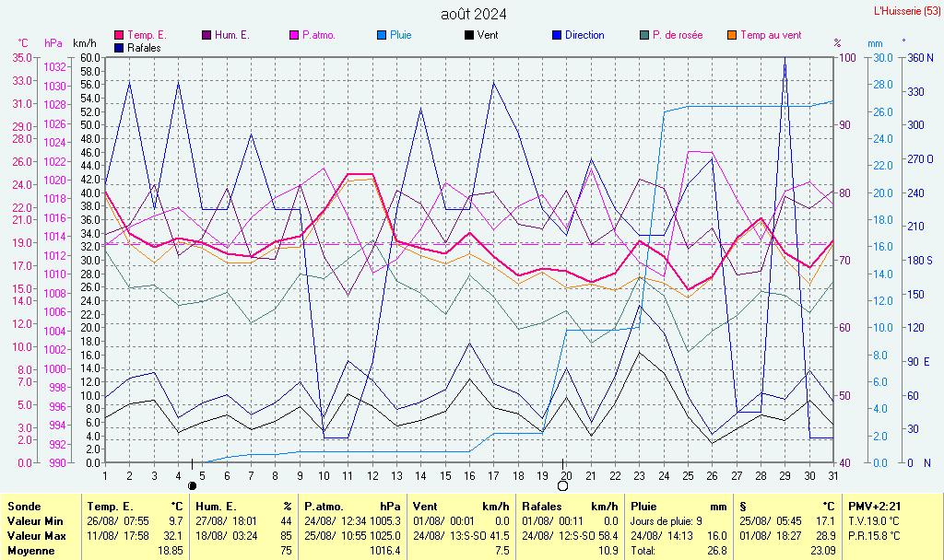Click the '§' table column header
This screenshot has height=560, width=944.
(743, 507)
